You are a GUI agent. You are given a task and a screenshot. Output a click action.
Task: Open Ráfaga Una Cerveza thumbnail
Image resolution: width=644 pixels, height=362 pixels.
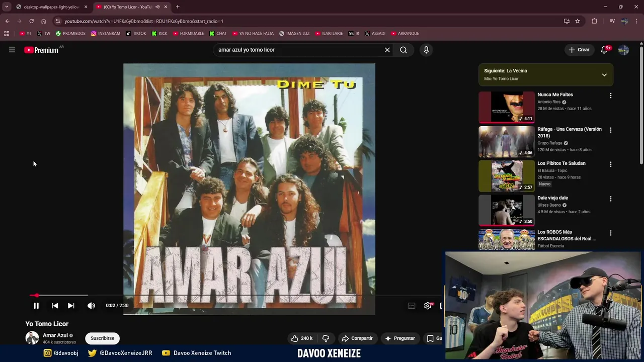(x=507, y=141)
